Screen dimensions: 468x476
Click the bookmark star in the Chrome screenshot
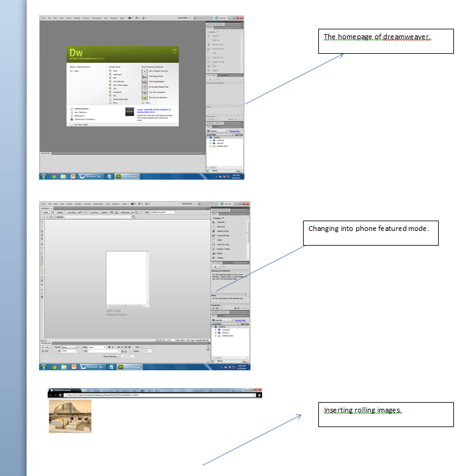(x=254, y=395)
